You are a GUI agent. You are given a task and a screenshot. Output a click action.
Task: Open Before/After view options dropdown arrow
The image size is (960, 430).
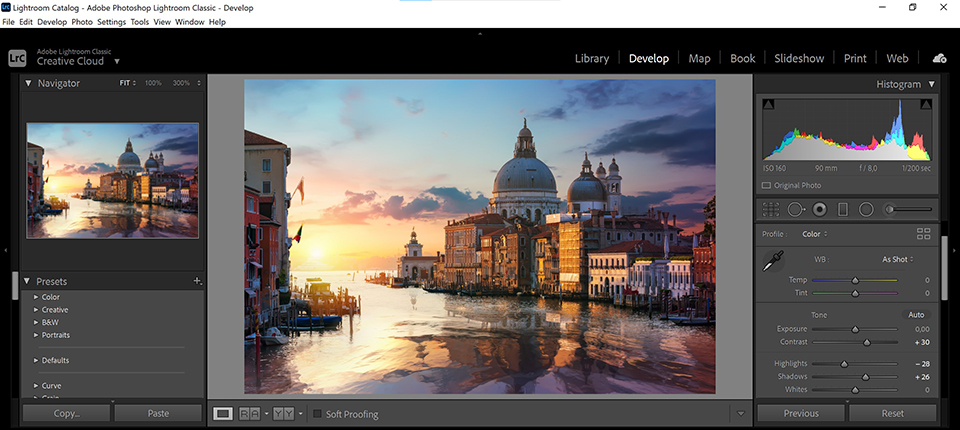[x=266, y=415]
